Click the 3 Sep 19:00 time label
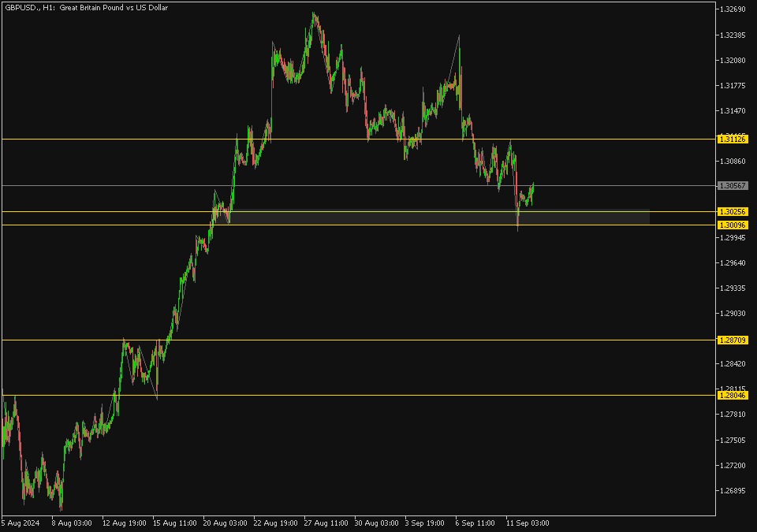Viewport: 757px width, 532px height. point(425,523)
